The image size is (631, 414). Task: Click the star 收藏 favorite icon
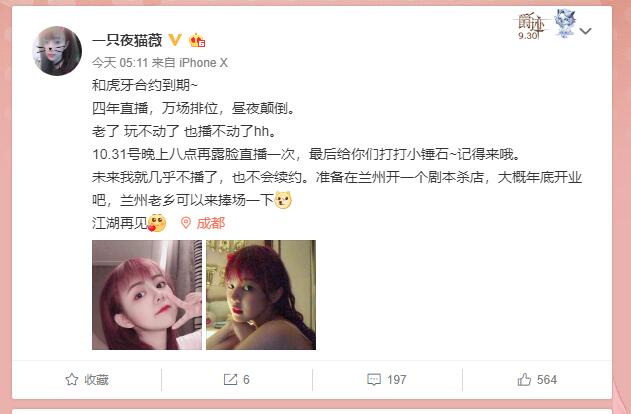point(72,379)
